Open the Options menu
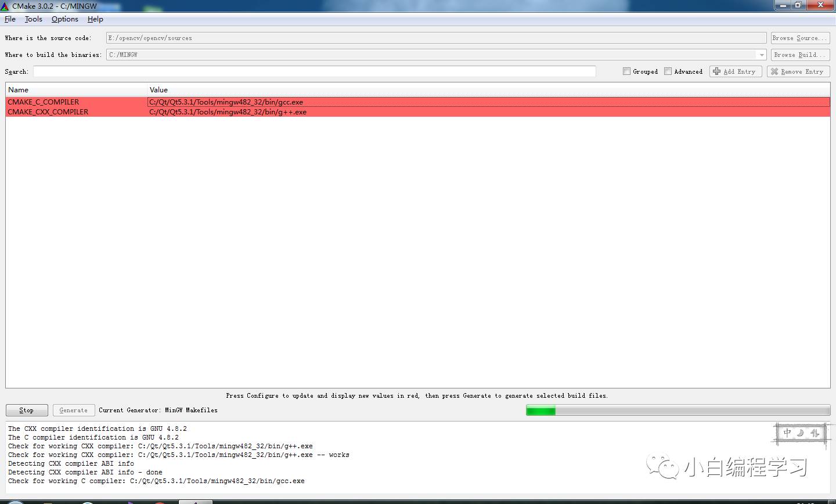Image resolution: width=836 pixels, height=504 pixels. click(64, 19)
